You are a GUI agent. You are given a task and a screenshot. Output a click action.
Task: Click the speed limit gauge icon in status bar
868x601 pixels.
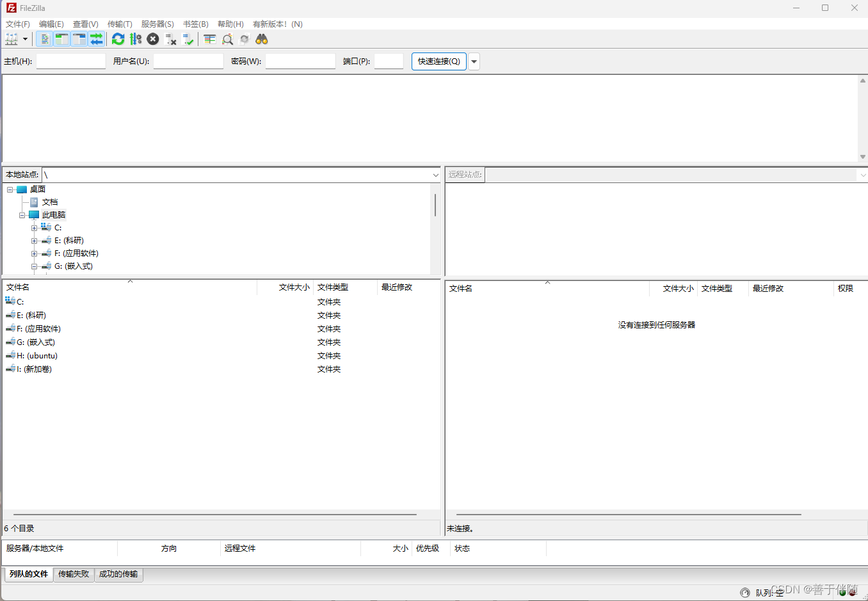pyautogui.click(x=744, y=593)
